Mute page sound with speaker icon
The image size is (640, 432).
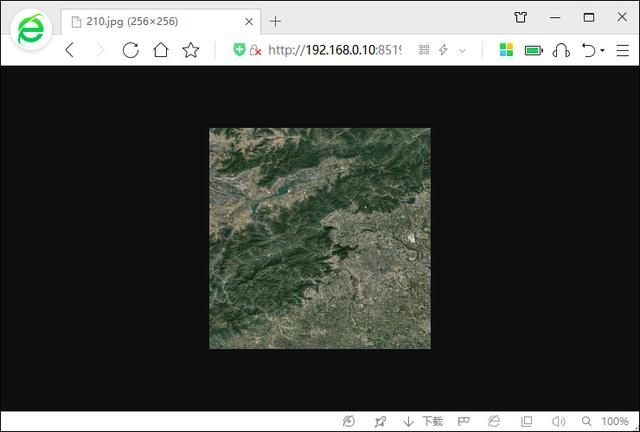coord(558,421)
